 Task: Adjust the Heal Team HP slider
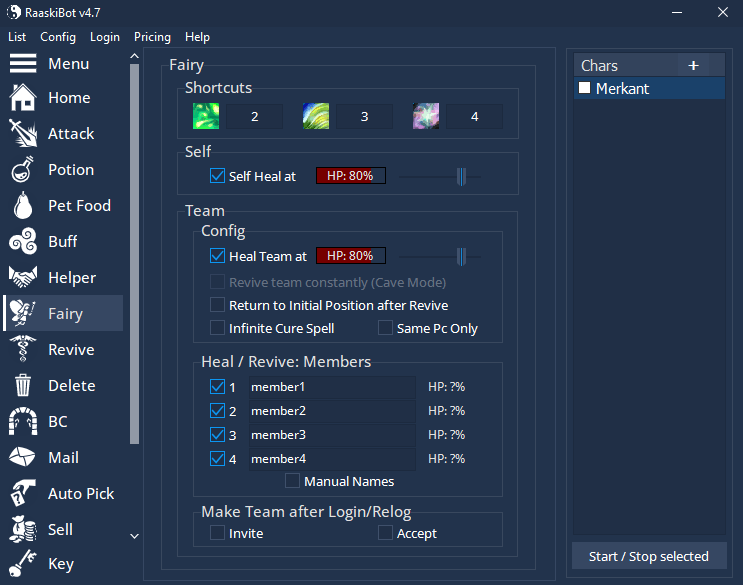(x=461, y=257)
